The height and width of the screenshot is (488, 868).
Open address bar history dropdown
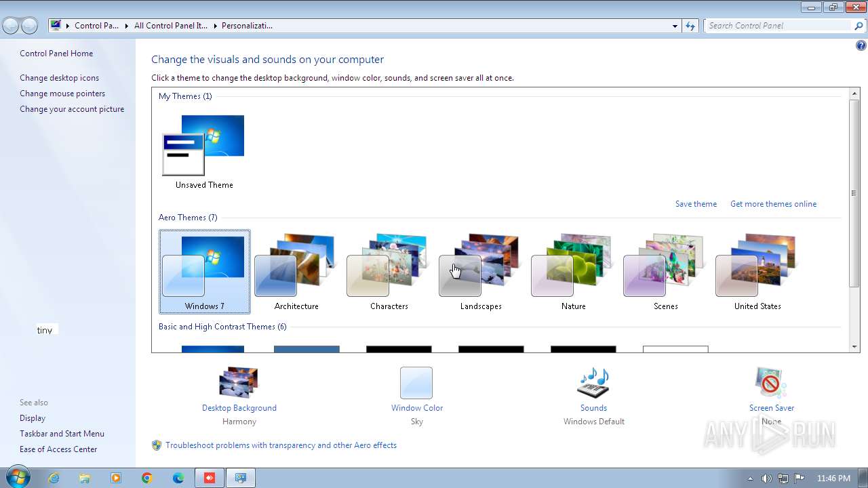[675, 26]
